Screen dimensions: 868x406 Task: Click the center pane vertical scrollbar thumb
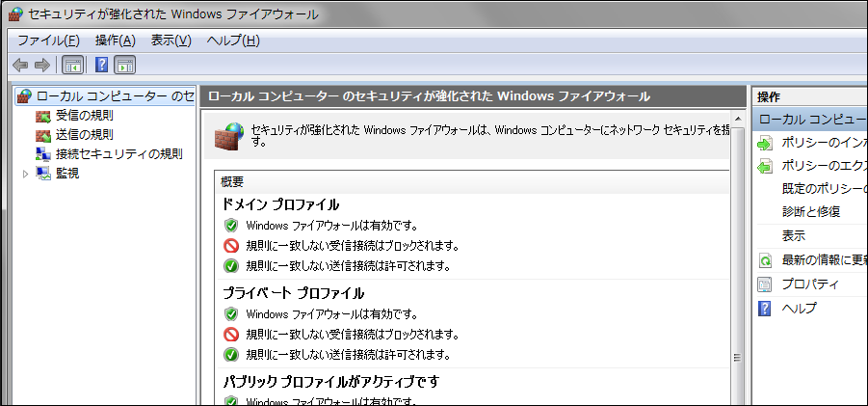pyautogui.click(x=737, y=266)
